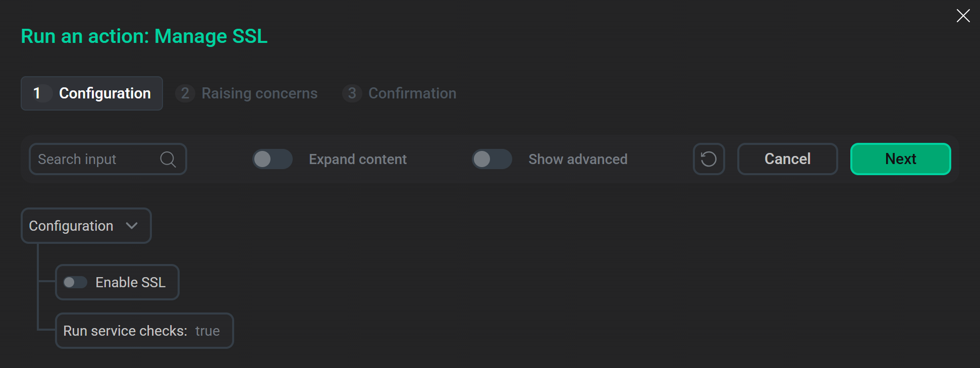980x368 pixels.
Task: Click the reset action form icon
Action: 709,159
